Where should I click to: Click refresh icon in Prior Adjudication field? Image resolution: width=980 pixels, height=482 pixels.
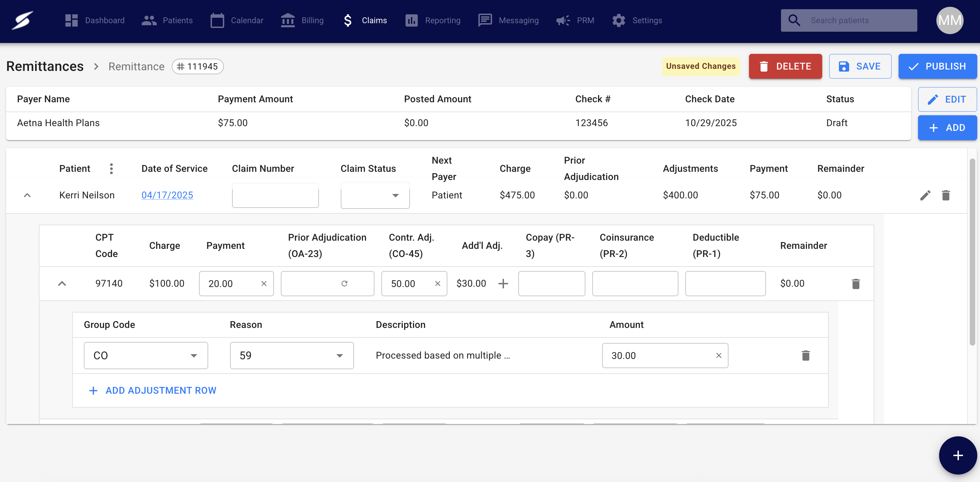[344, 284]
